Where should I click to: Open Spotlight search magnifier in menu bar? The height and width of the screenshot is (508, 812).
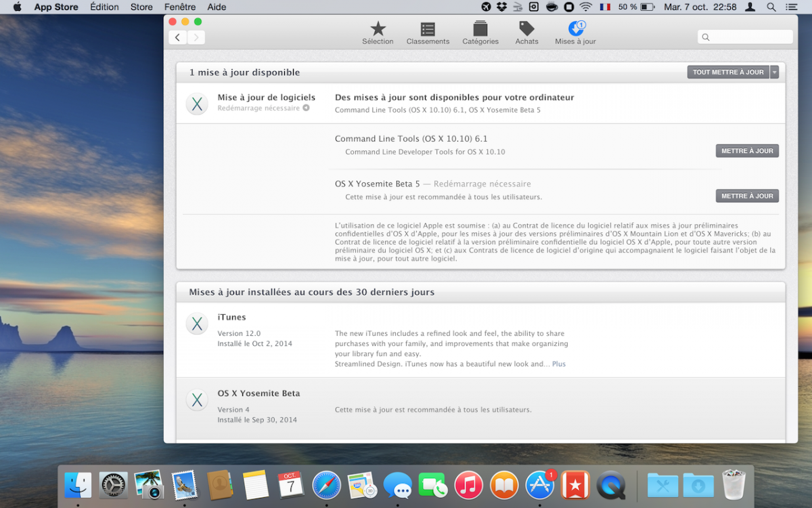click(x=771, y=7)
